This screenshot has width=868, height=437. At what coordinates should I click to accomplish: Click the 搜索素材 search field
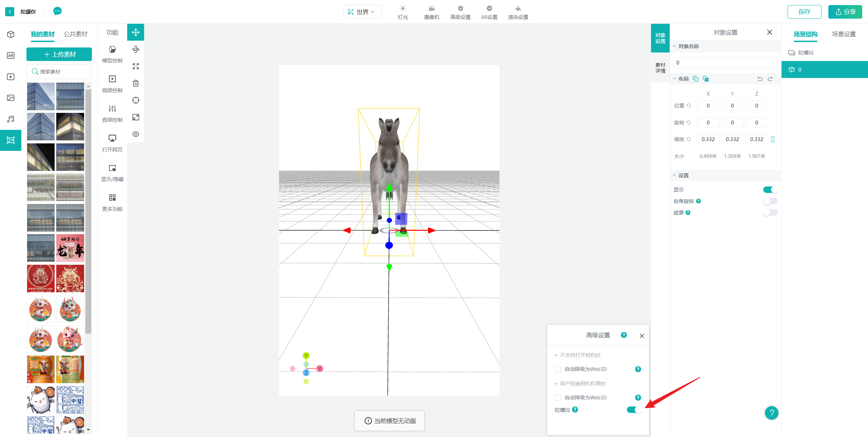tap(59, 72)
